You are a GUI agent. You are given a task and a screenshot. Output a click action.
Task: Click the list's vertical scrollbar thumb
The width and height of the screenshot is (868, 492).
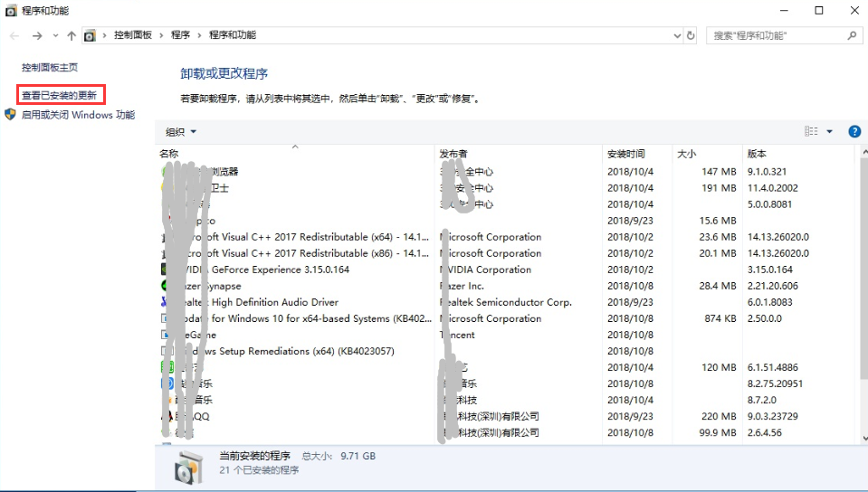864,270
